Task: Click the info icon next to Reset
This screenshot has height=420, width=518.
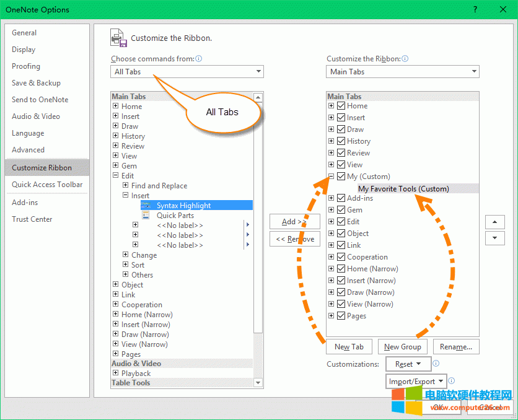Action: pyautogui.click(x=436, y=364)
